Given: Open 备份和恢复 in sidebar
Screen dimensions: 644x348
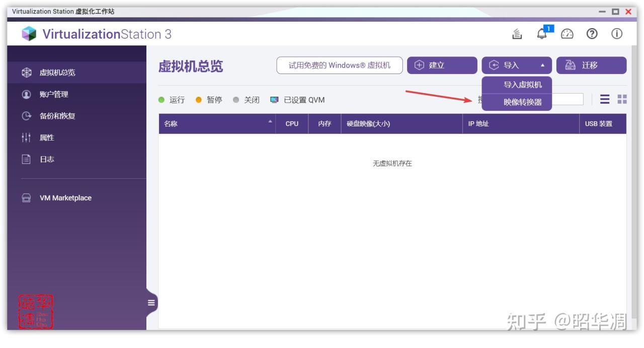Looking at the screenshot, I should [x=76, y=116].
